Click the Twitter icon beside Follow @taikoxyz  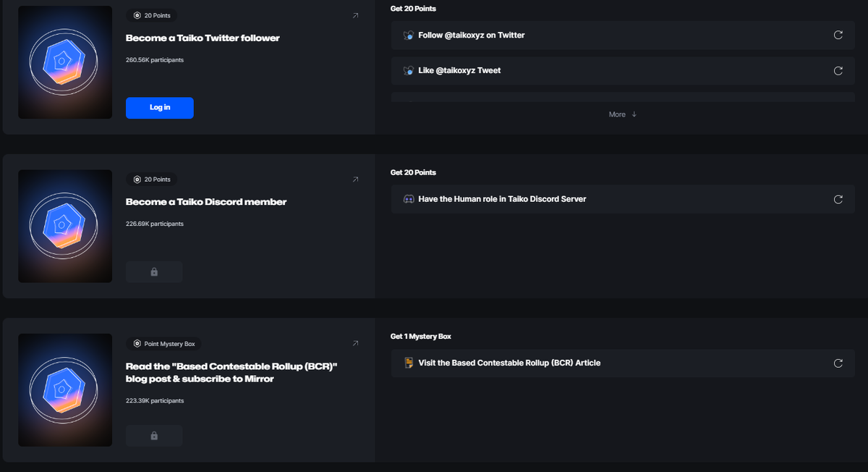(x=408, y=35)
